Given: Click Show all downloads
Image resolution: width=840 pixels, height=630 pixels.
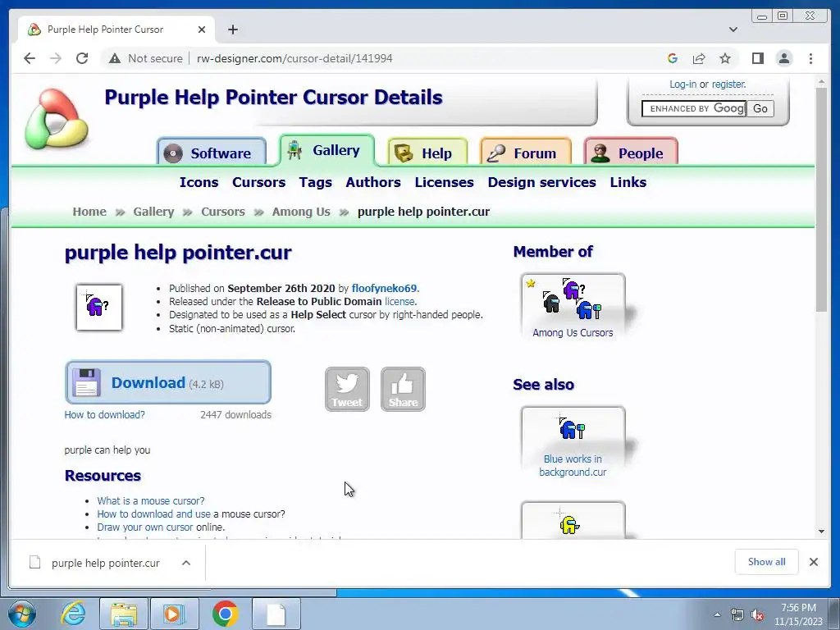Looking at the screenshot, I should click(x=767, y=562).
